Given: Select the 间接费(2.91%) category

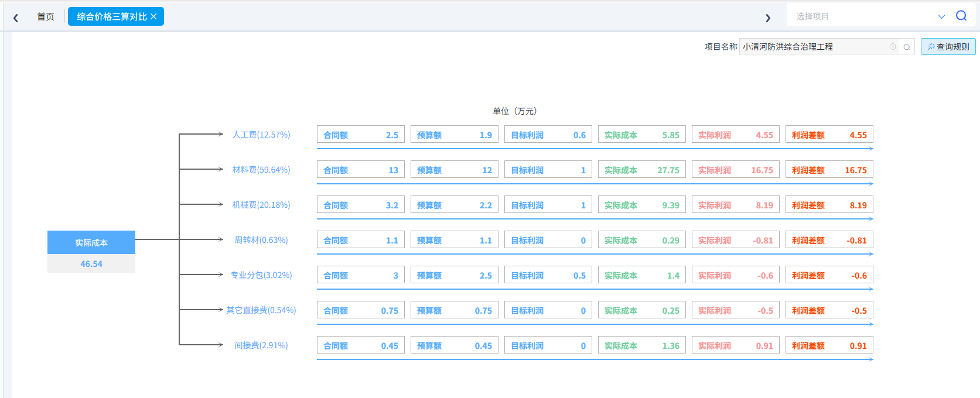Looking at the screenshot, I should 261,345.
